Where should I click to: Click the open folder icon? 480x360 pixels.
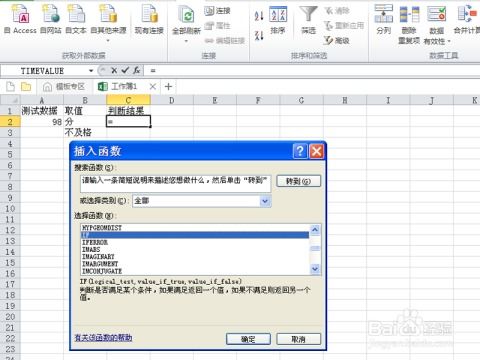[26, 87]
